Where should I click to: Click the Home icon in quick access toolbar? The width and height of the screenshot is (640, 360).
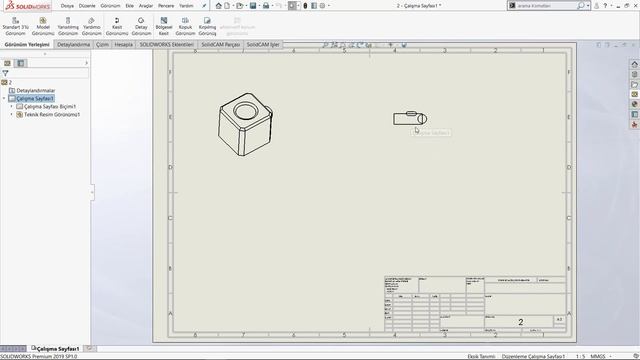tap(218, 6)
